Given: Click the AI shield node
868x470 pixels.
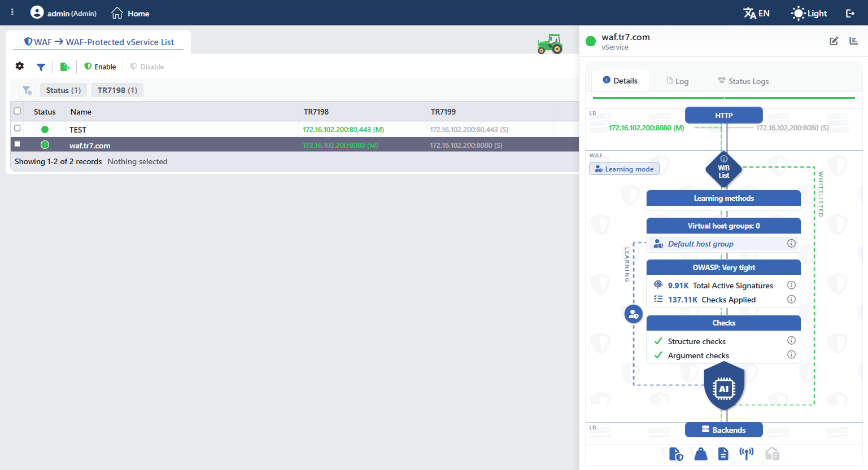Looking at the screenshot, I should (724, 387).
